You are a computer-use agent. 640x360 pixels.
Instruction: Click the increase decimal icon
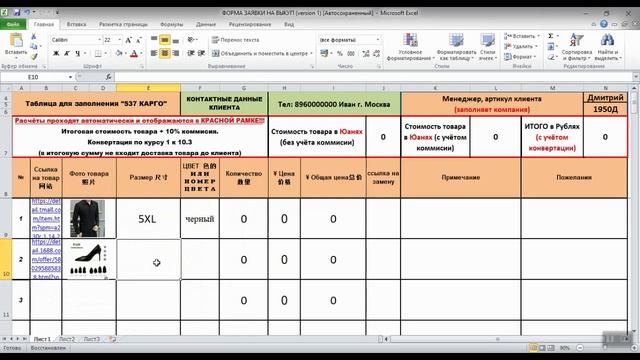[x=366, y=53]
